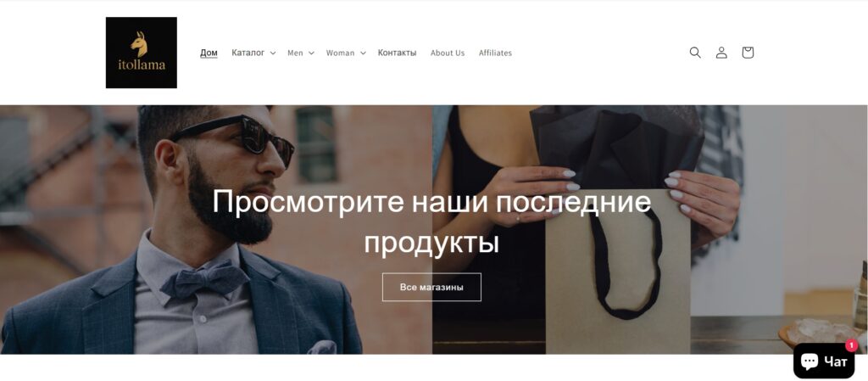Screen dimensions: 868x381
Task: View the shopping cart icon
Action: coord(748,53)
